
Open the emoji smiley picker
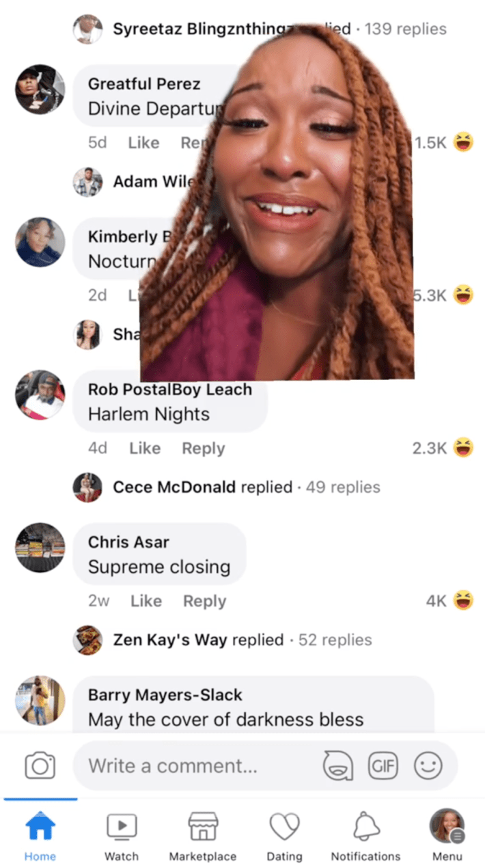pyautogui.click(x=428, y=765)
